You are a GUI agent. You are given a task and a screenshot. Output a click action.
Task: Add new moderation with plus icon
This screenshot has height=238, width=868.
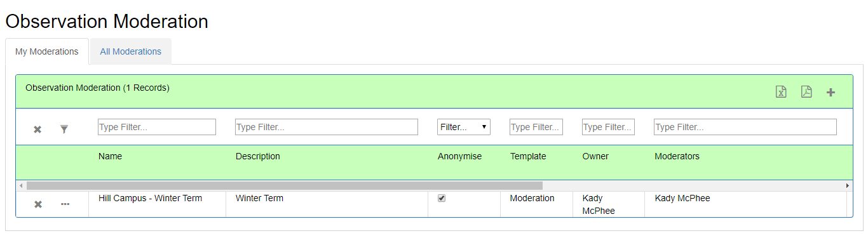pyautogui.click(x=831, y=93)
